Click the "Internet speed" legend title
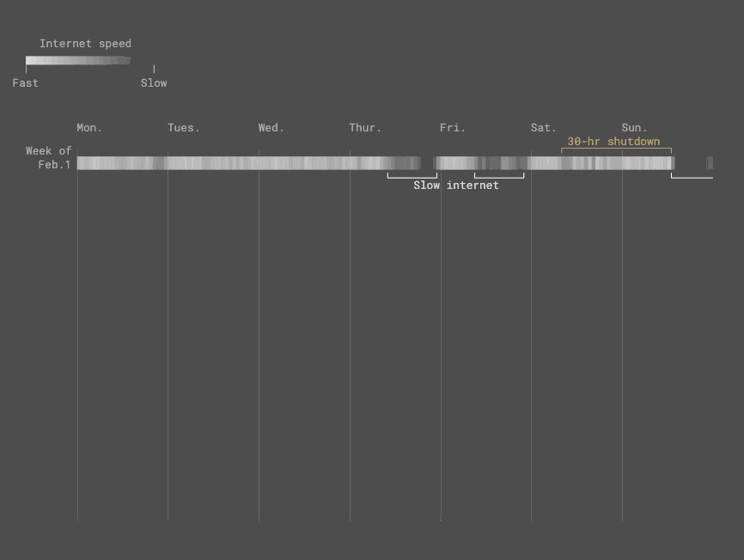The height and width of the screenshot is (560, 744). 85,44
